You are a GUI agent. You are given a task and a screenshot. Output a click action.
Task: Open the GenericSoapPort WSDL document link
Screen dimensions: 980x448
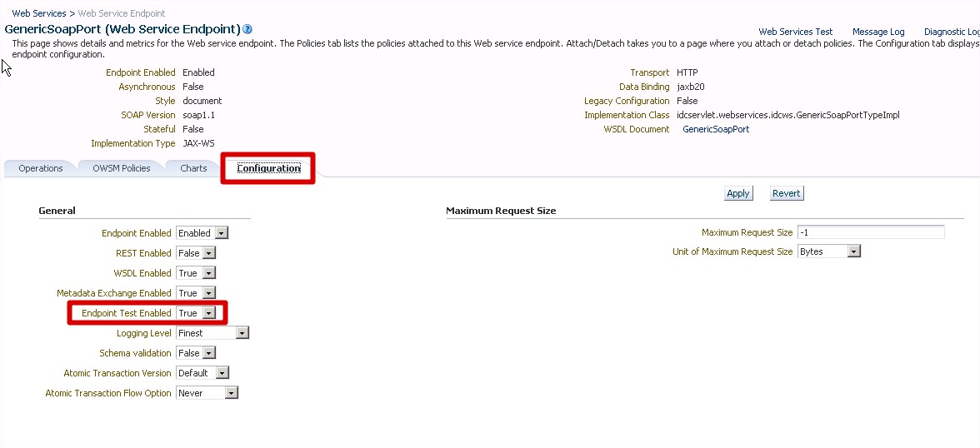click(x=716, y=129)
